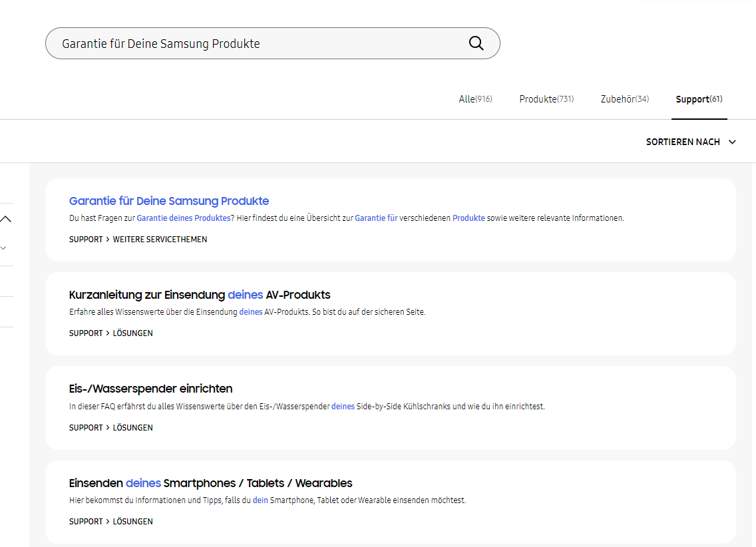Screen dimensions: 756x547
Task: Click the chevron arrow next to Sortieren Nach
Action: [x=732, y=142]
